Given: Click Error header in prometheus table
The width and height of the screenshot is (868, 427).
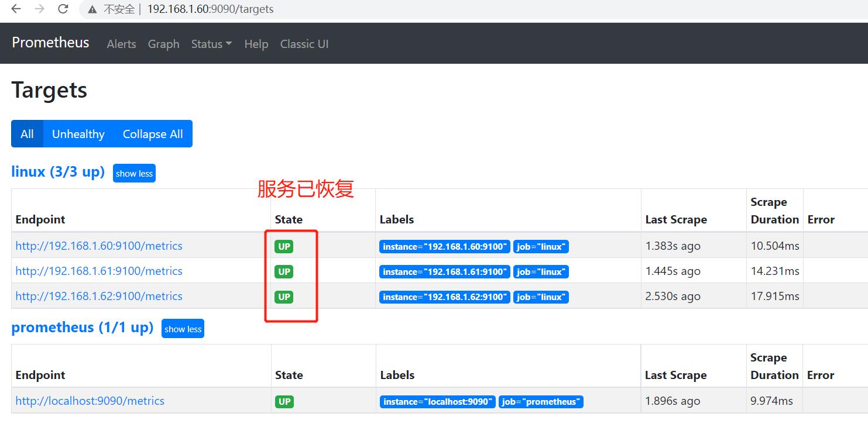Looking at the screenshot, I should pos(820,375).
